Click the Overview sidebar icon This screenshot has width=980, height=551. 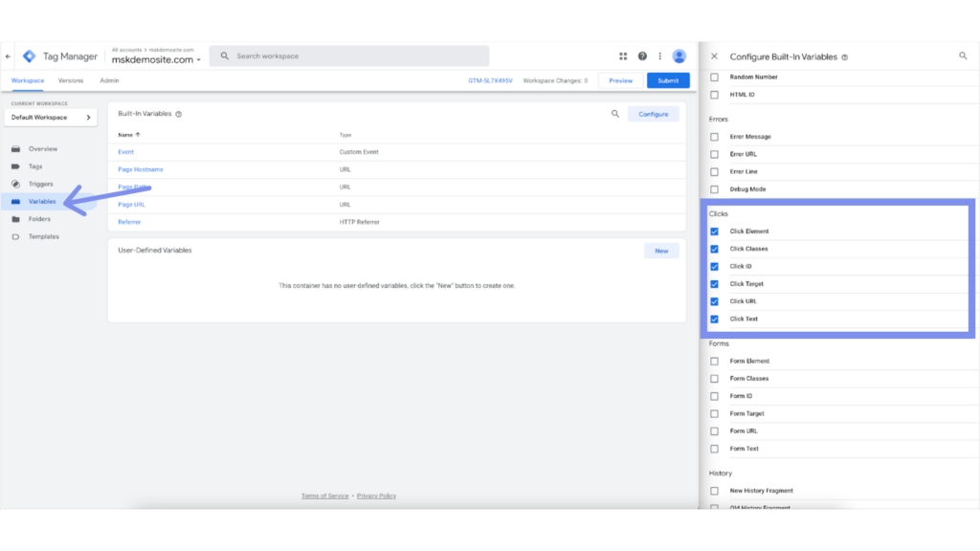(15, 148)
